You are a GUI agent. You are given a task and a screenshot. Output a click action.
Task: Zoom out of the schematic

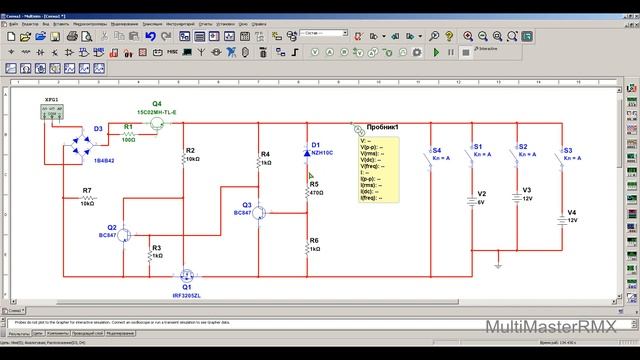(x=483, y=37)
